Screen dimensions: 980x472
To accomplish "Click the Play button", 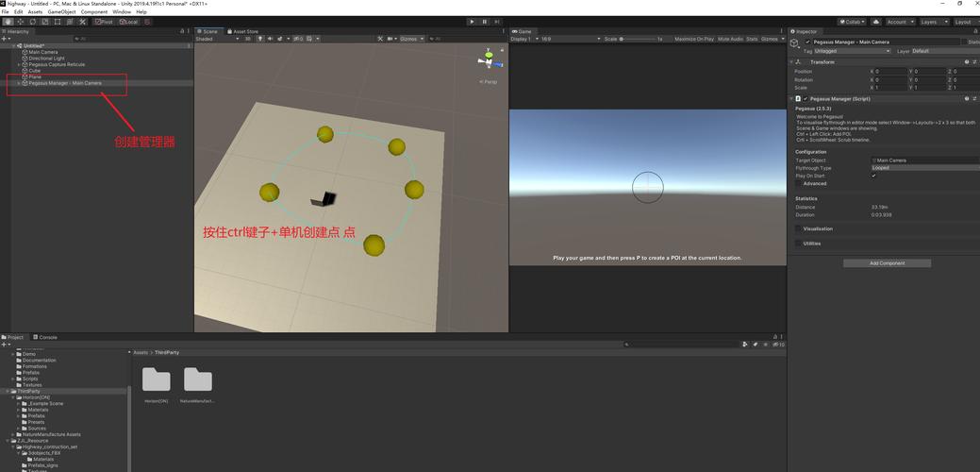I will coord(472,22).
